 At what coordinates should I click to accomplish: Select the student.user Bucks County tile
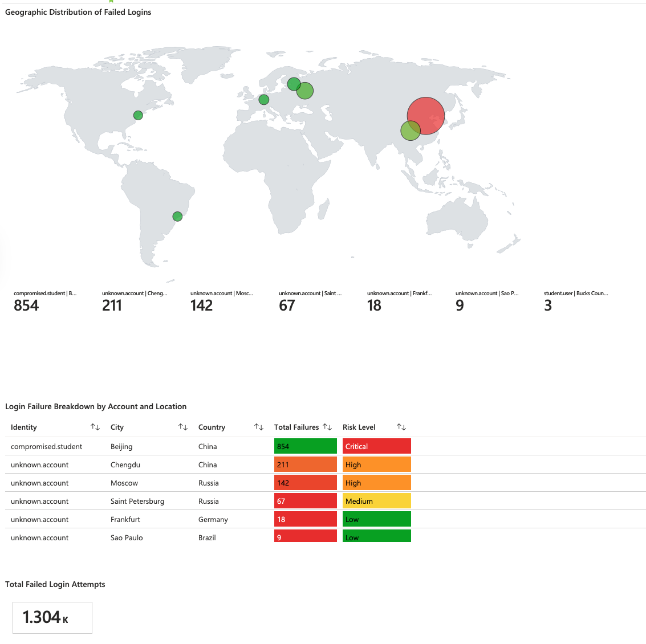tap(576, 301)
